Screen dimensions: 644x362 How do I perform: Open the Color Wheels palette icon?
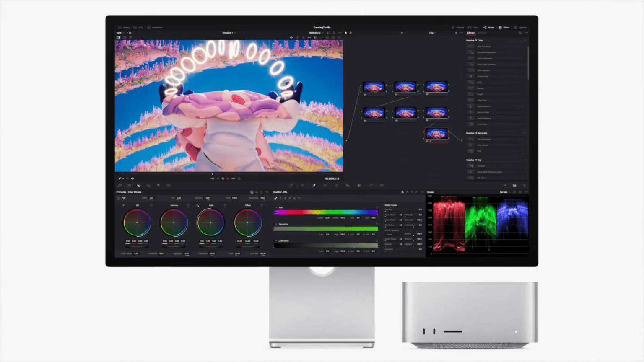pyautogui.click(x=139, y=185)
